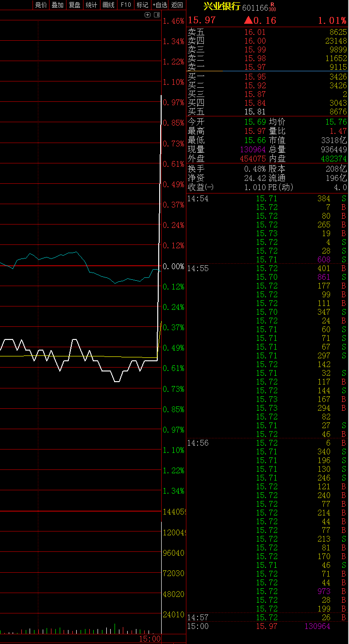Open the F10 company info page
This screenshot has height=644, width=349.
[125, 5]
